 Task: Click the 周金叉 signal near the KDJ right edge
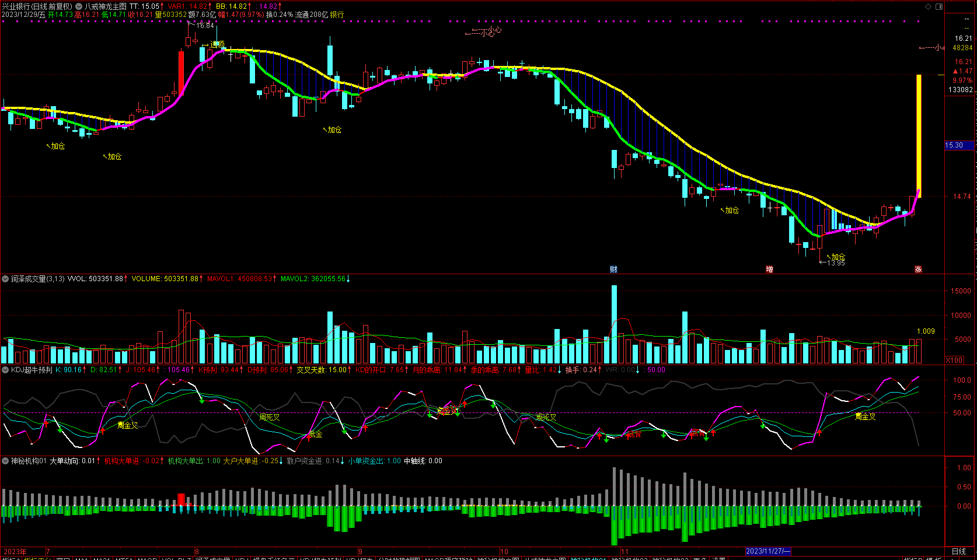click(865, 416)
